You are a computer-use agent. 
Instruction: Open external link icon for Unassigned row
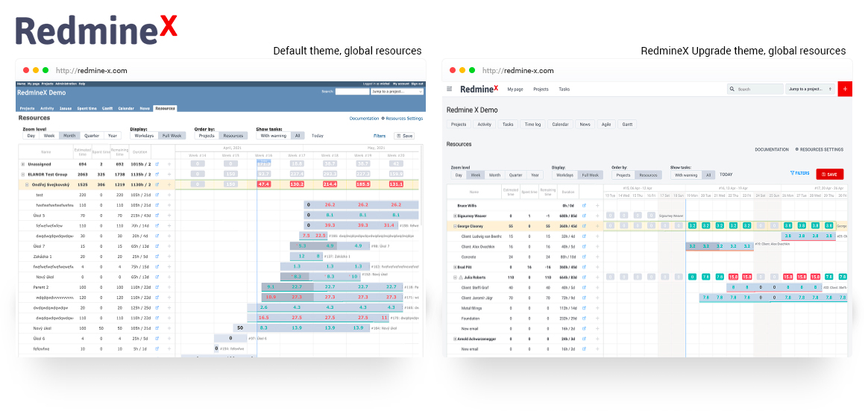click(x=157, y=163)
